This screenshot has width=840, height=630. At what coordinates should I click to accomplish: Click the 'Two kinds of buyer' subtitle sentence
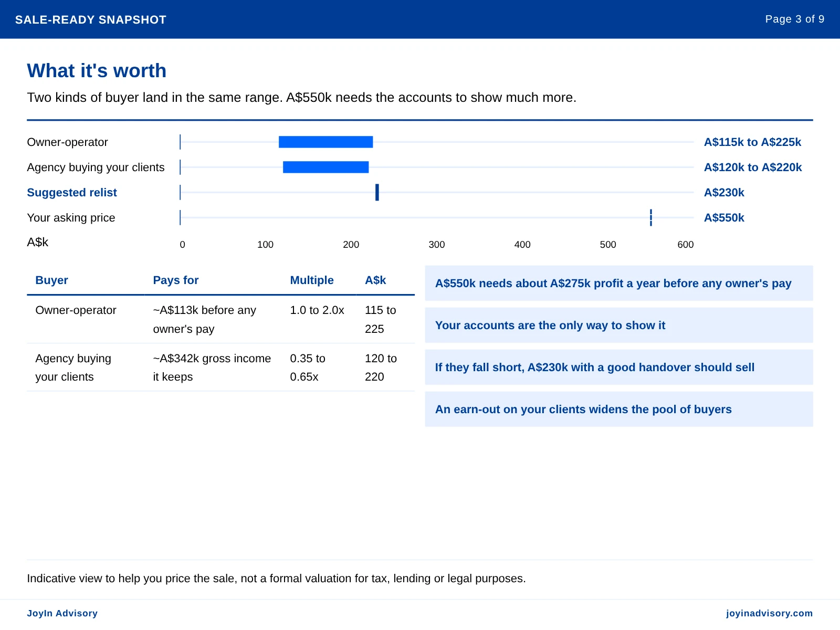[302, 98]
